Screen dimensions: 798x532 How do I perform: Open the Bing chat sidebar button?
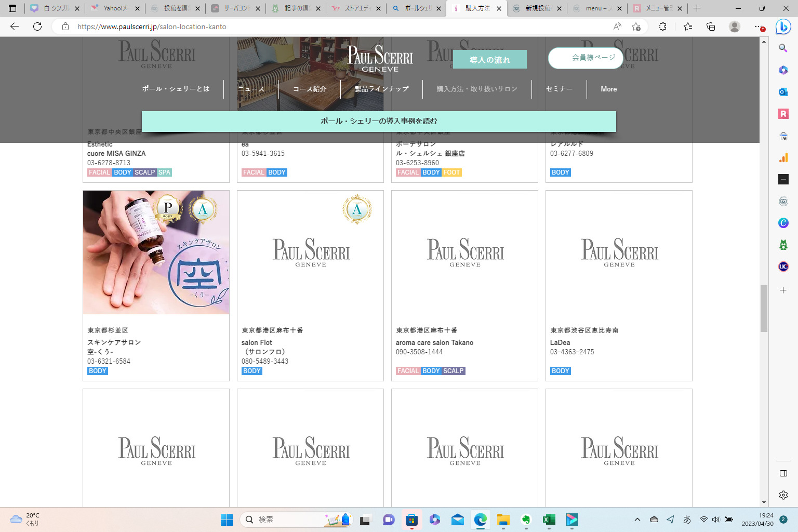click(783, 26)
